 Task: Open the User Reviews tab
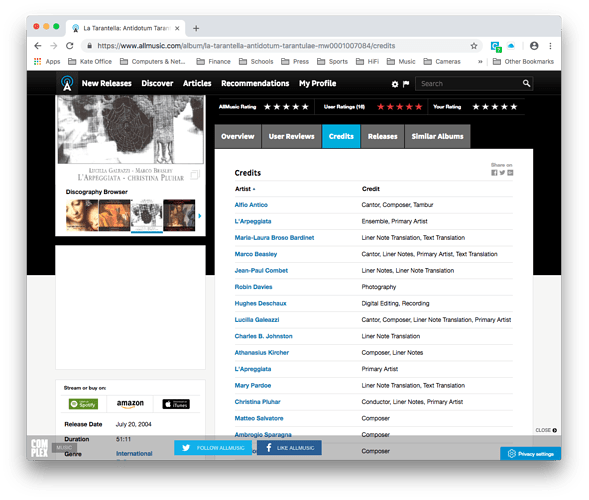pyautogui.click(x=291, y=136)
